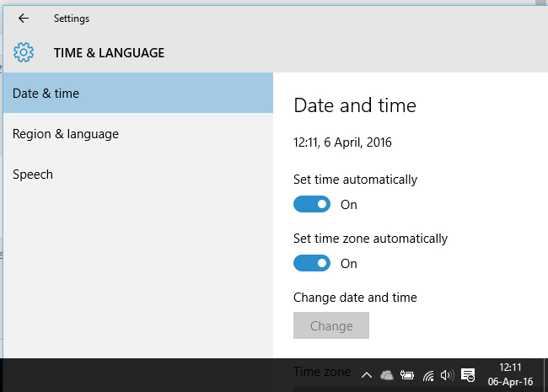Open the Wi-Fi network tray icon

pos(428,376)
